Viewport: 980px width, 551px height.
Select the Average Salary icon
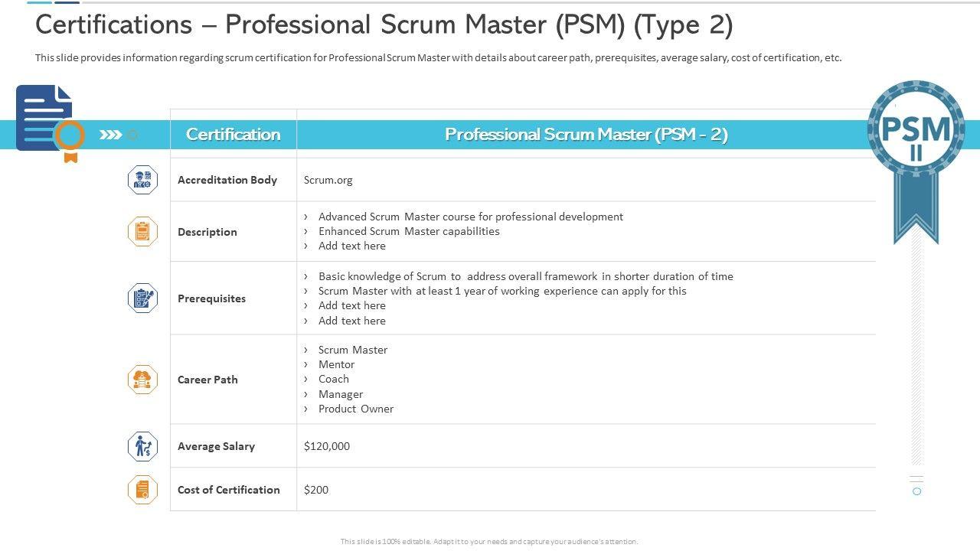[142, 446]
